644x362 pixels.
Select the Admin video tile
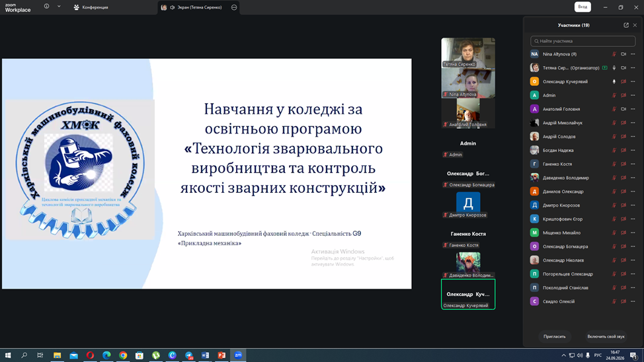coord(468,143)
